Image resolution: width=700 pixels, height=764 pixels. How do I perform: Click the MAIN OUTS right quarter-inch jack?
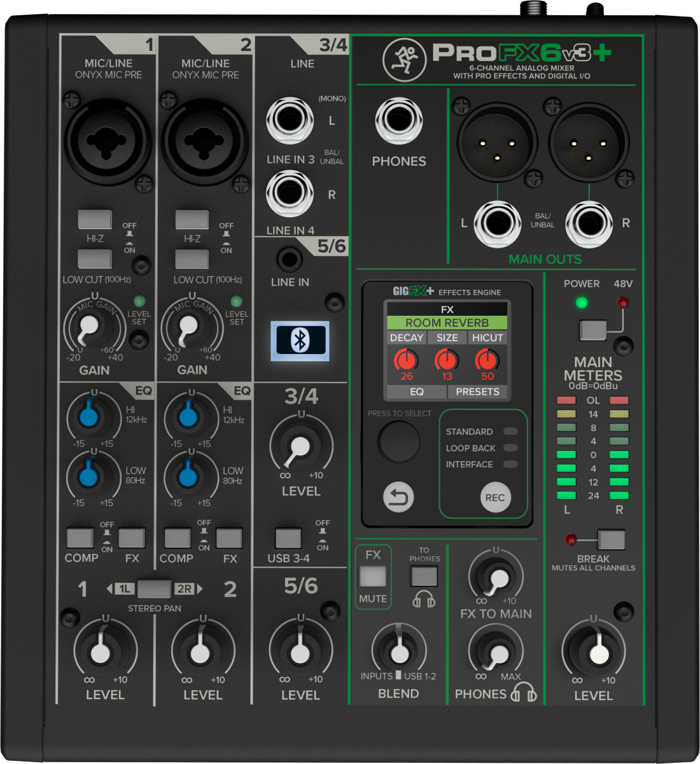(589, 224)
